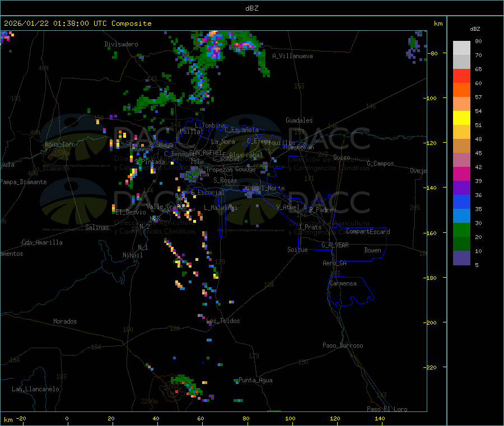The height and width of the screenshot is (426, 504).
Task: Click the La_Nora location label
Action: coord(223,142)
